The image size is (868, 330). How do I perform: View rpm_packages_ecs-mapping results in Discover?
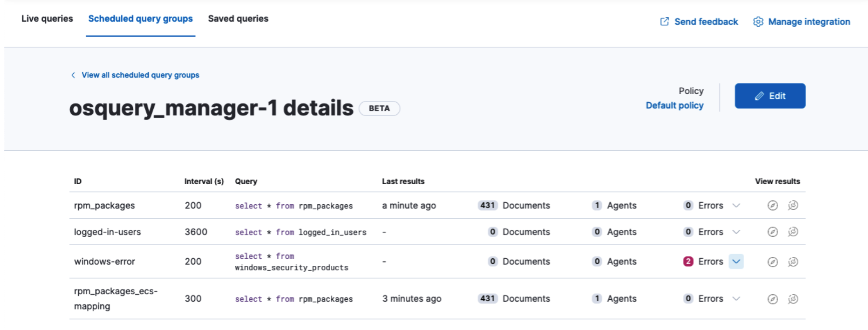coord(773,299)
